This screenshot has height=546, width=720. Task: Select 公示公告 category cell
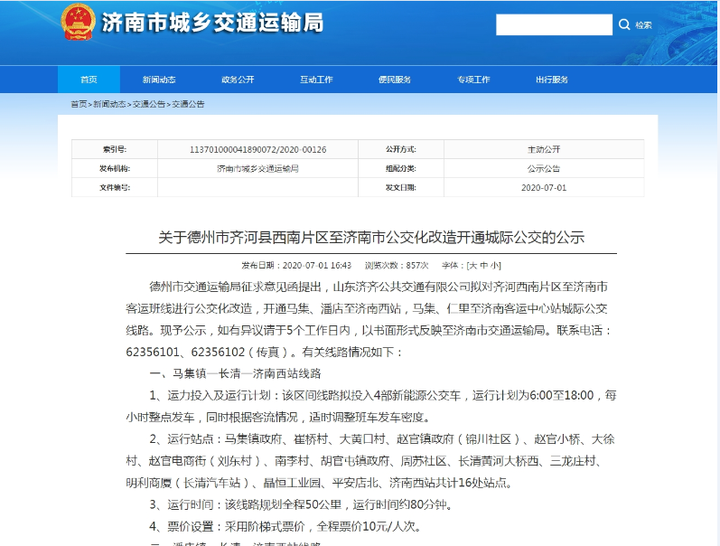click(x=544, y=169)
